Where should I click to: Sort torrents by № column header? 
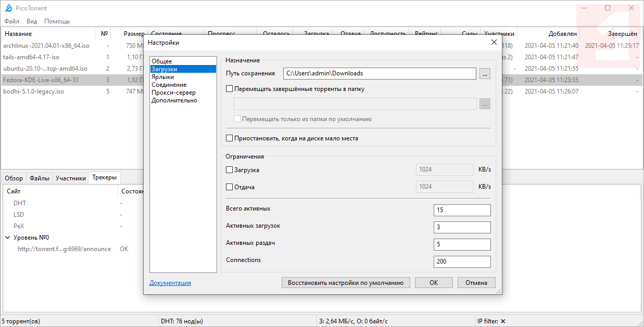[x=104, y=34]
